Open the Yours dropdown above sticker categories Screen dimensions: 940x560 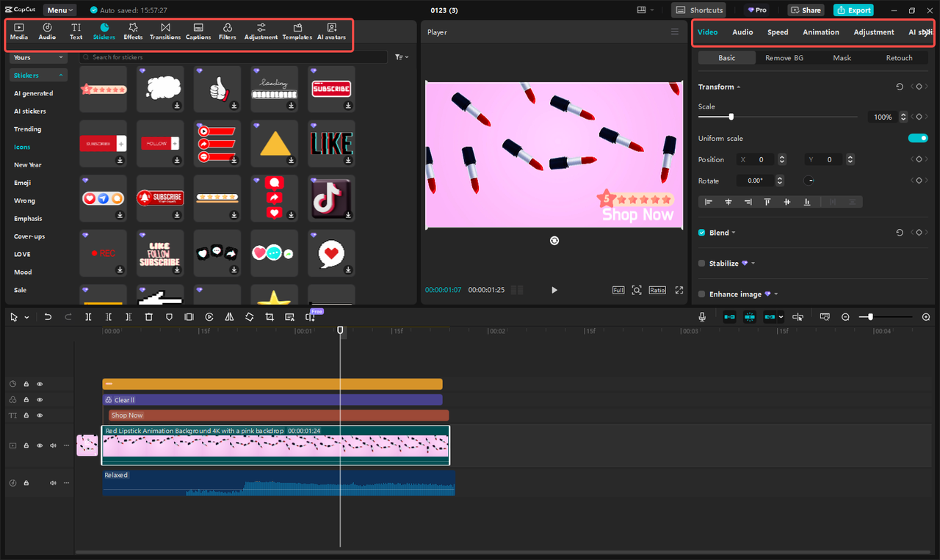pos(38,57)
